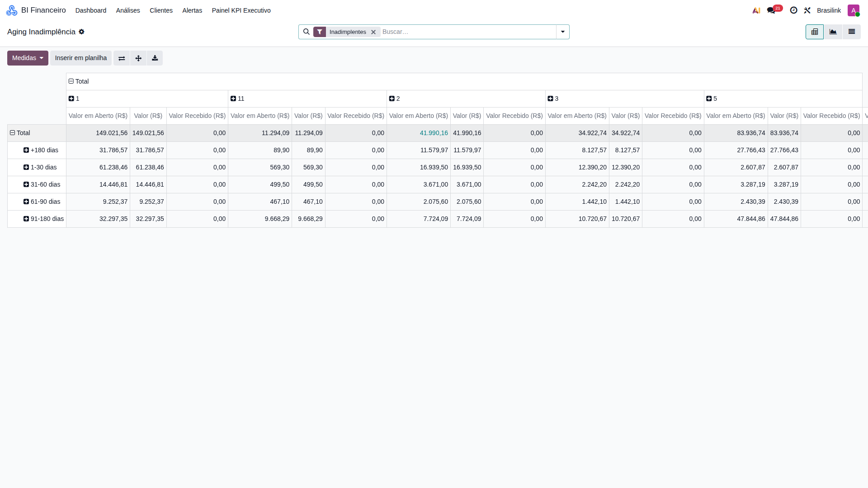Remove the Inadimplentes filter
868x488 pixels.
click(373, 32)
